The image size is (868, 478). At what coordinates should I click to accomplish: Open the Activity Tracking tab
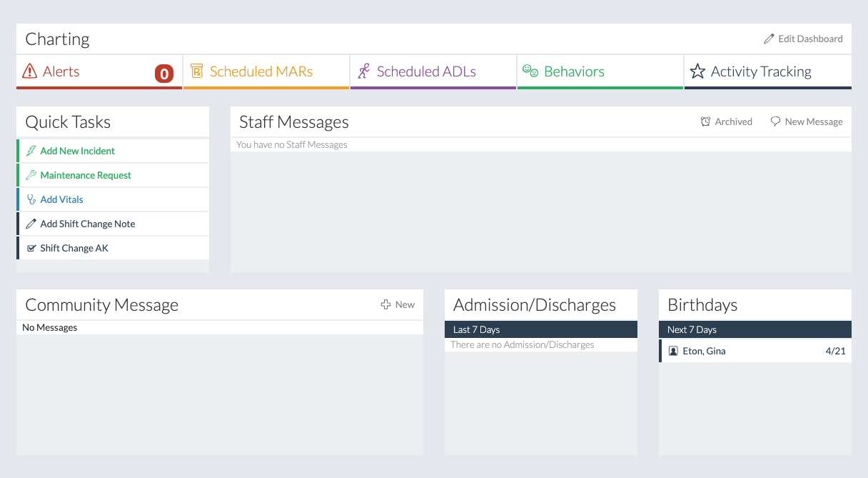point(761,71)
